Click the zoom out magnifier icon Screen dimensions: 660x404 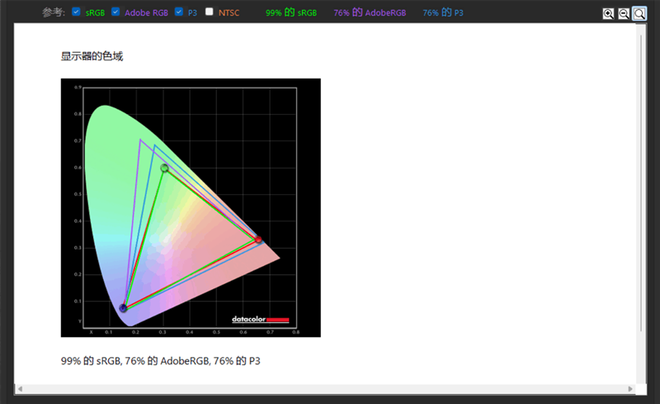click(x=623, y=14)
